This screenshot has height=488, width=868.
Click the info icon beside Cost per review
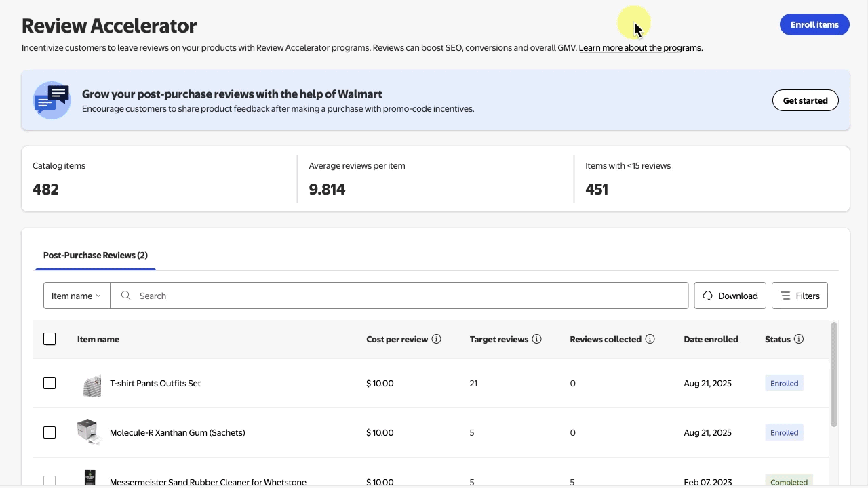(437, 339)
